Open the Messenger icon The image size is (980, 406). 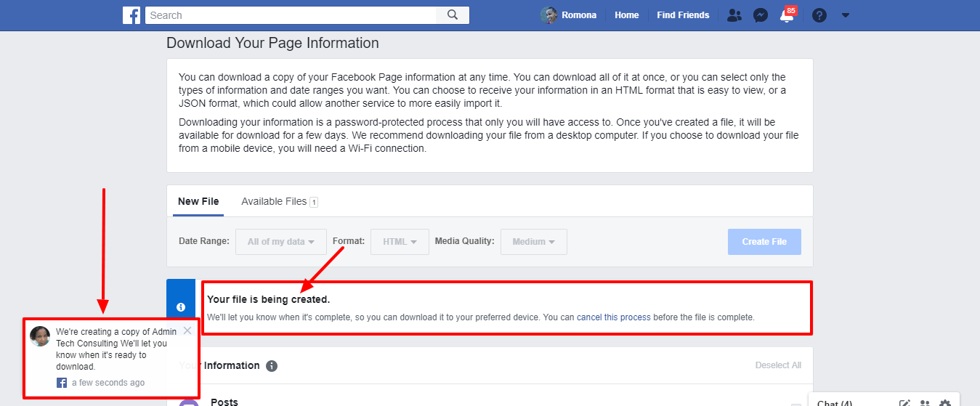[x=761, y=15]
